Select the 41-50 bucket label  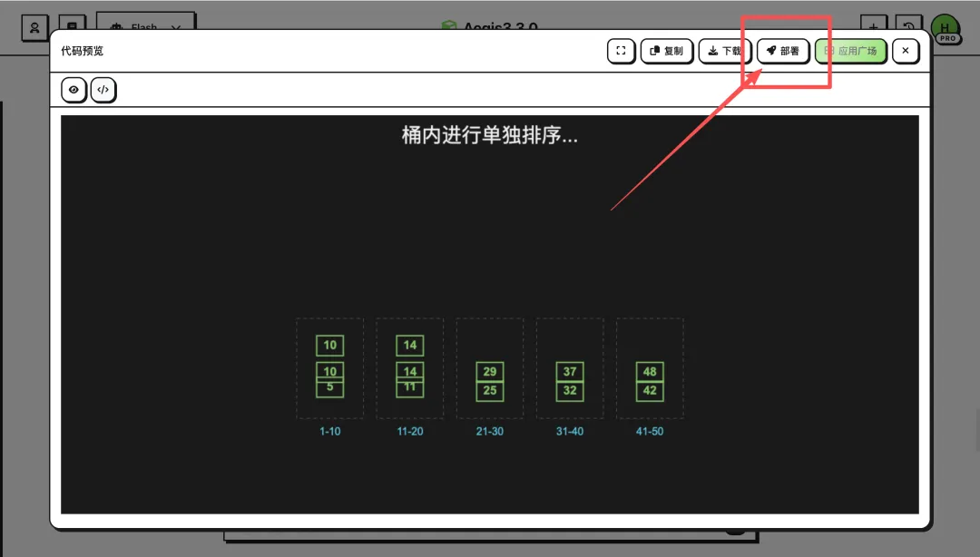click(650, 431)
